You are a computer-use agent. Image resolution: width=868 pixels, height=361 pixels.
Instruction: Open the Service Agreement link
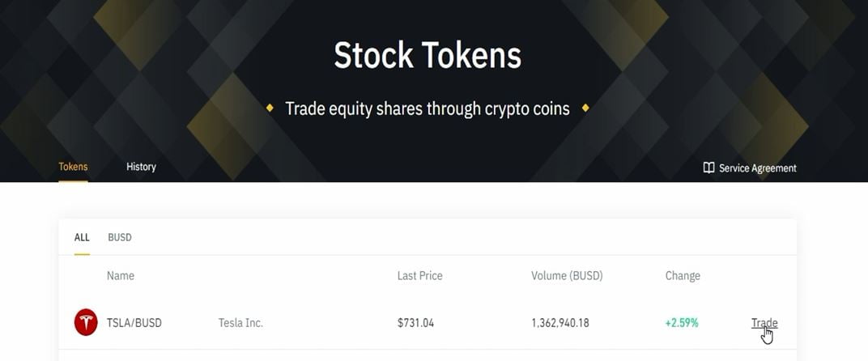click(757, 168)
